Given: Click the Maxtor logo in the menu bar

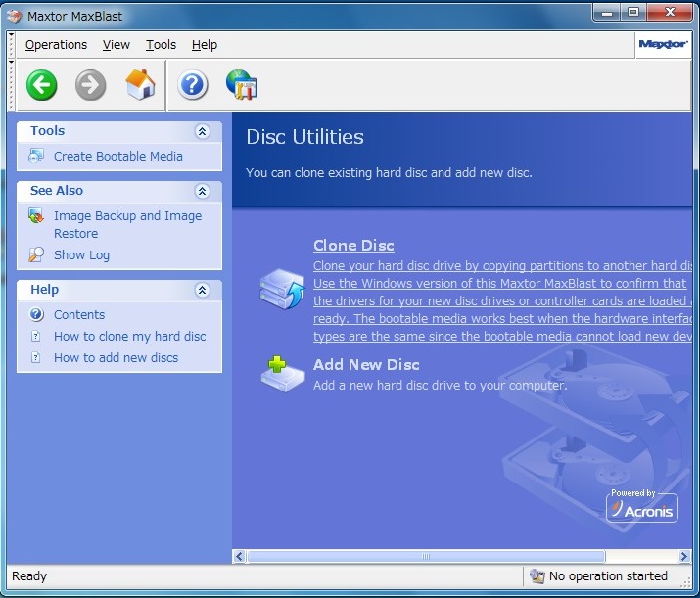Looking at the screenshot, I should pyautogui.click(x=663, y=44).
